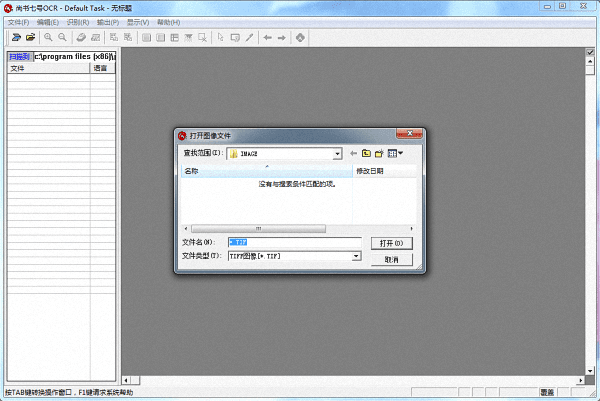Open the 帮助(H) menu
The width and height of the screenshot is (600, 401).
[168, 22]
